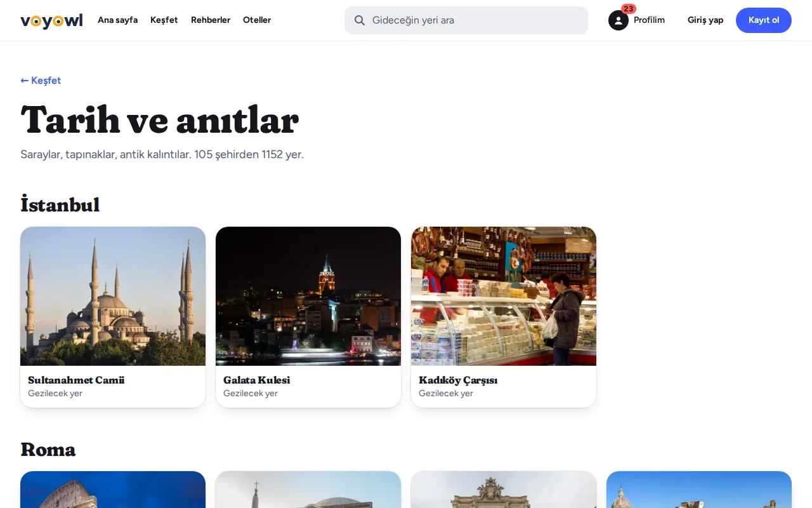Open Rehberler in the top menu
The image size is (812, 508).
pyautogui.click(x=211, y=20)
